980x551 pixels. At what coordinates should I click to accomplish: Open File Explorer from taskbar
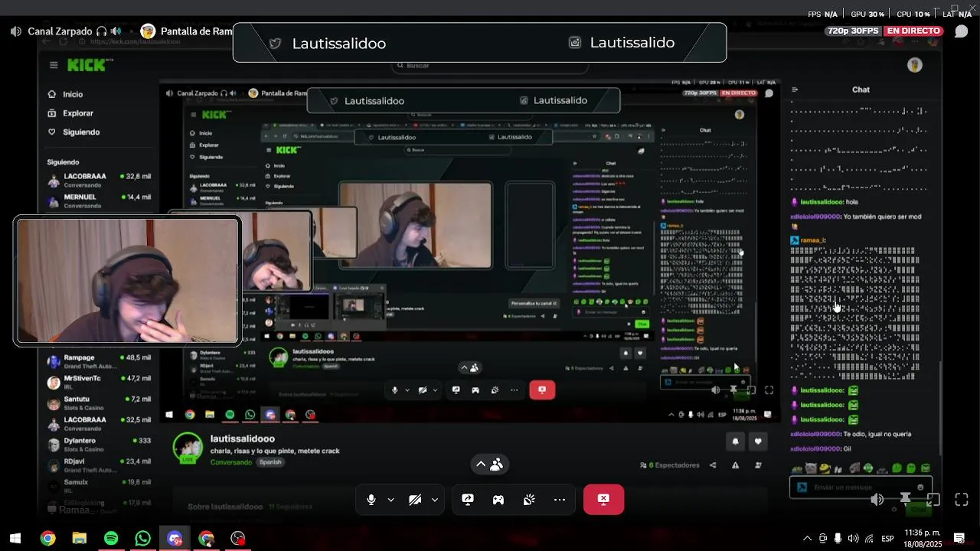79,539
